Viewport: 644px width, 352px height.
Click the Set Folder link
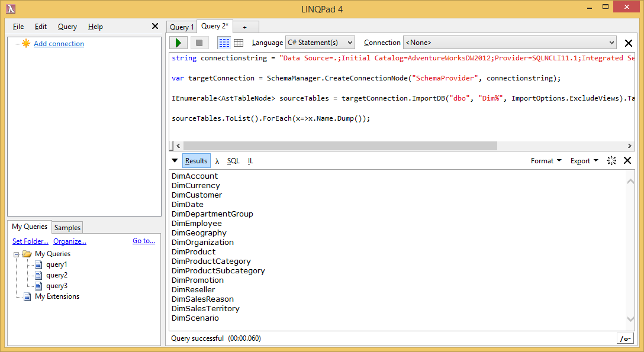(30, 241)
